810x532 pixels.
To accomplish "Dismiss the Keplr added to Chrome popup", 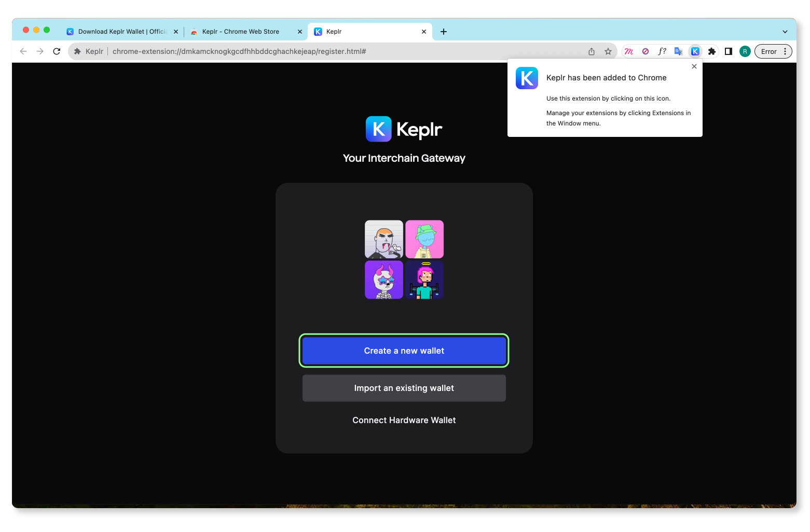I will click(694, 66).
